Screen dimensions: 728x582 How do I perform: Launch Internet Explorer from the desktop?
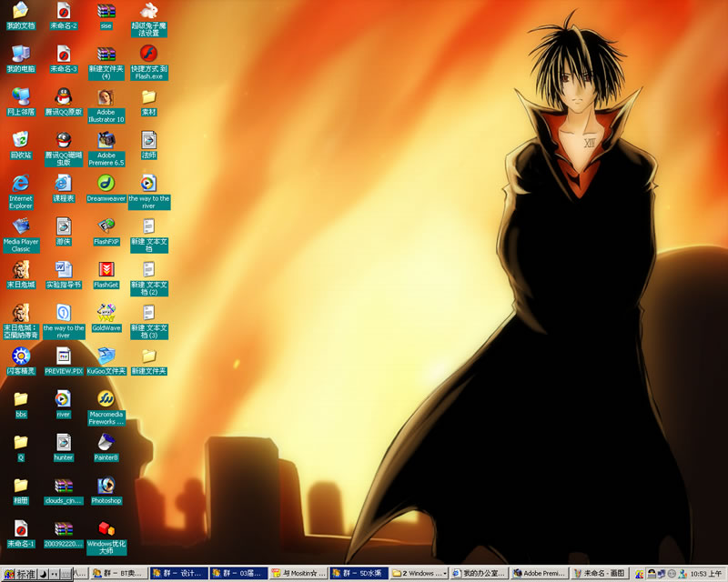(x=20, y=192)
